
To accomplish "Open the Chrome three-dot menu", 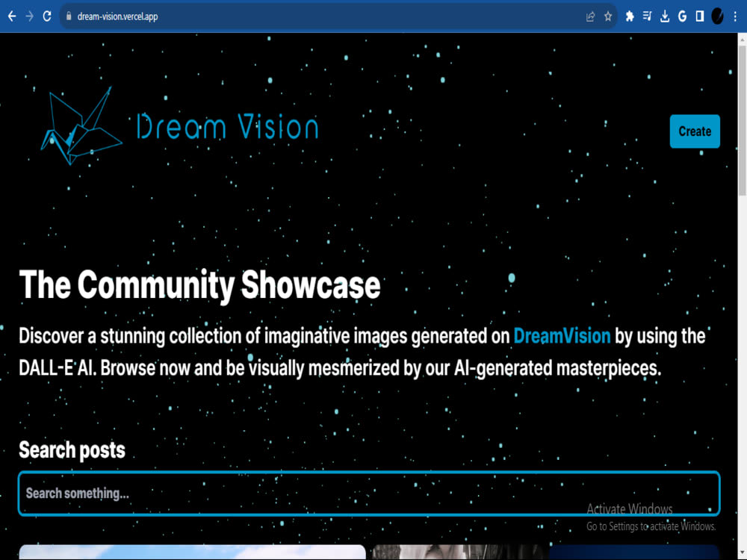I will click(735, 16).
